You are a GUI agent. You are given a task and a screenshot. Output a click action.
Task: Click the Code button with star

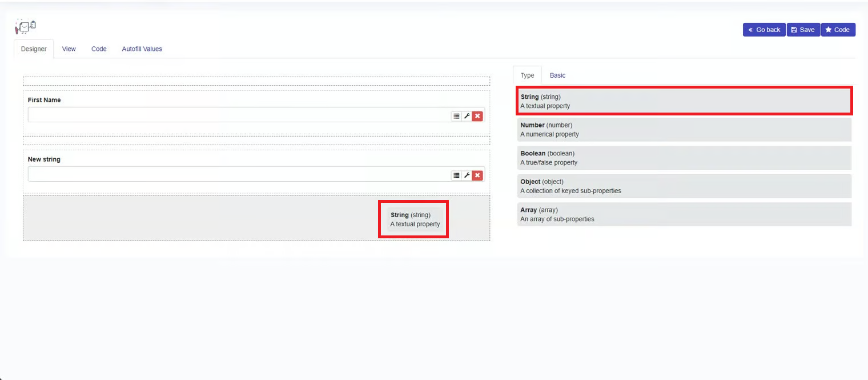click(x=838, y=30)
